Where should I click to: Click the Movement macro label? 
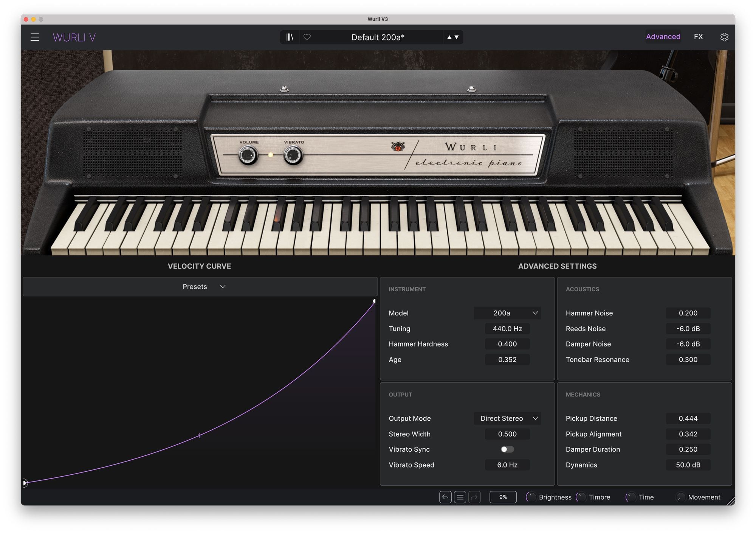click(x=704, y=497)
